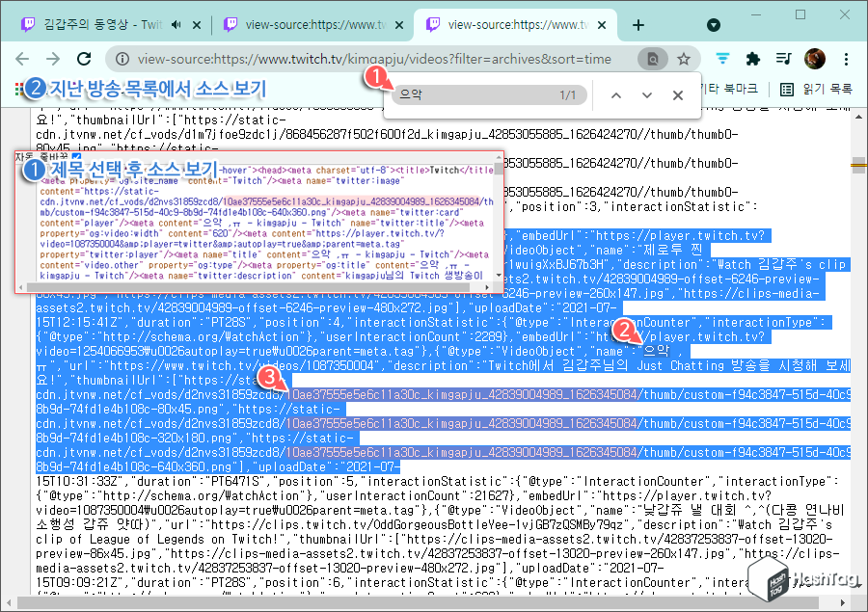The image size is (868, 612).
Task: Open find-in-page icon in address bar
Action: pyautogui.click(x=653, y=59)
